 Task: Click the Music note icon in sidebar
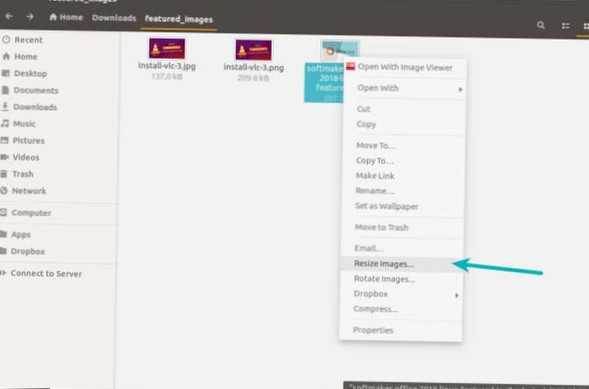5,124
